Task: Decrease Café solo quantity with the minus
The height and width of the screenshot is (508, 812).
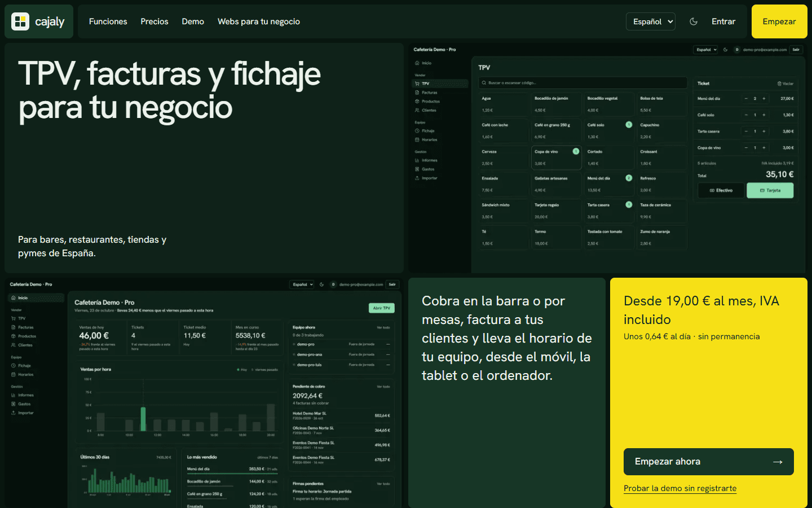Action: click(x=746, y=115)
